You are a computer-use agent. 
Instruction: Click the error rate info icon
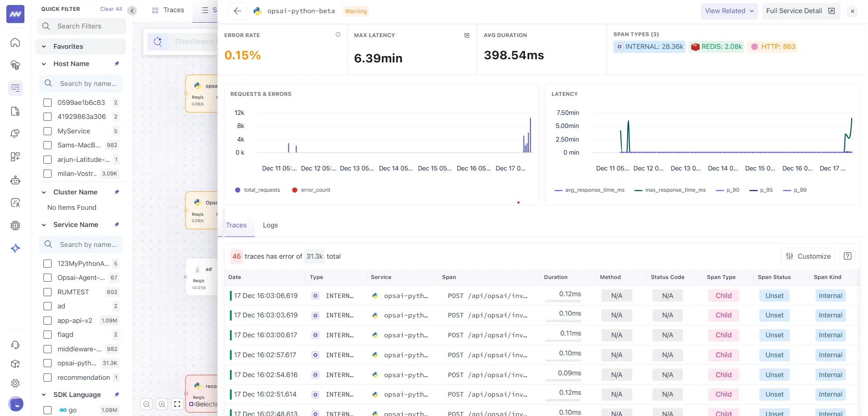coord(338,35)
